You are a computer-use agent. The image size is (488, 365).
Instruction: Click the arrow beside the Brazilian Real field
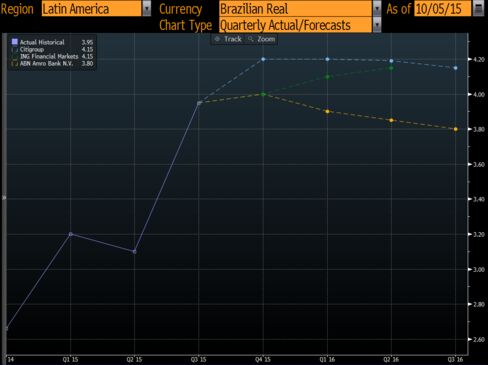coord(377,9)
